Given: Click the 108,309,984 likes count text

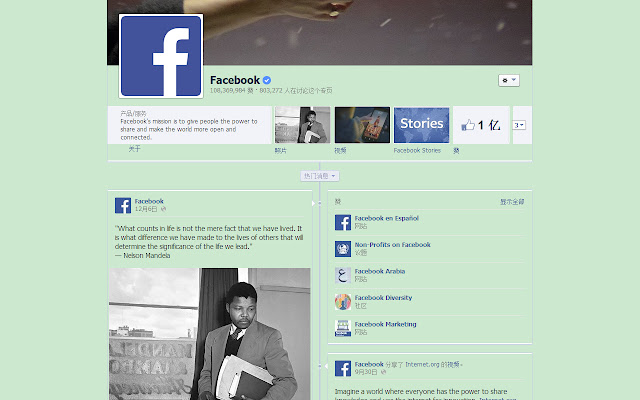Looking at the screenshot, I should 231,91.
